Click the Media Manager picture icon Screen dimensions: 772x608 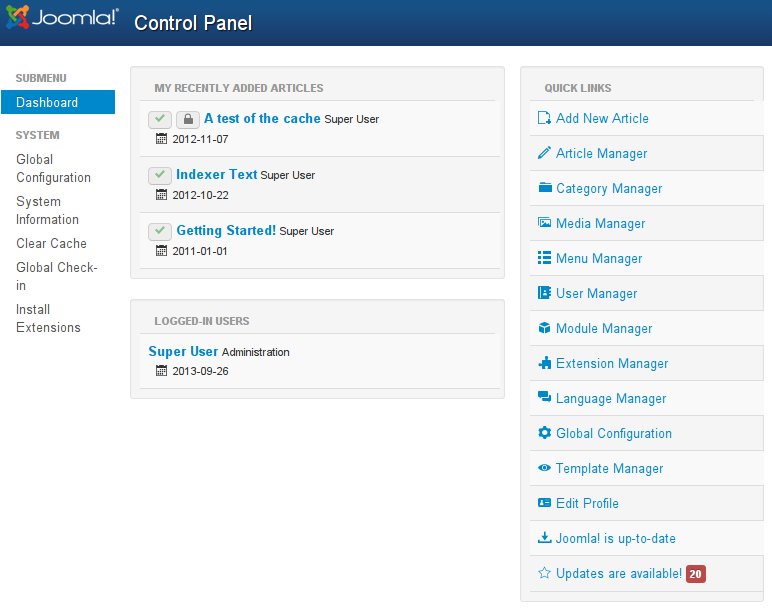point(544,223)
